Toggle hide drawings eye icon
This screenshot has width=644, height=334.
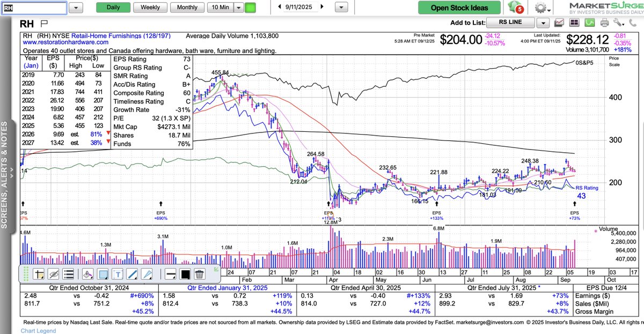tap(53, 274)
